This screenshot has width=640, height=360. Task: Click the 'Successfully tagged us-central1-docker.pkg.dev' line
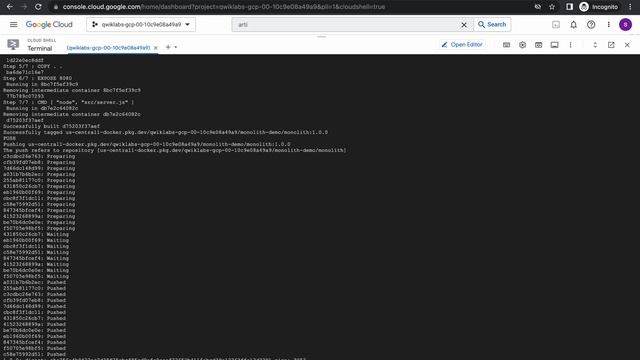(x=165, y=132)
